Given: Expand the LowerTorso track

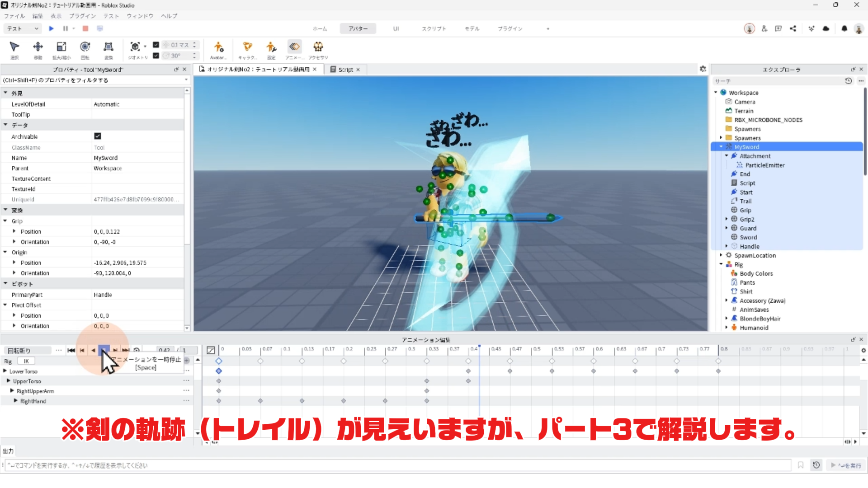Looking at the screenshot, I should pos(5,371).
